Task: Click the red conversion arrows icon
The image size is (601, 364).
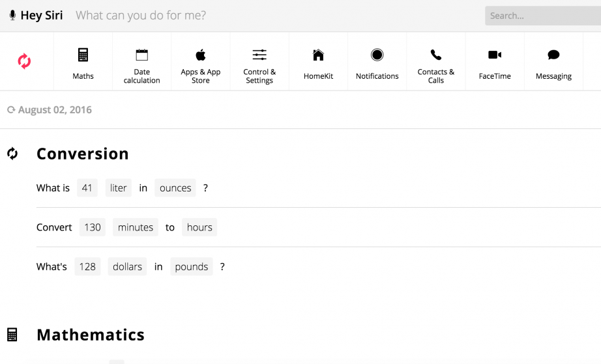Action: pos(24,62)
